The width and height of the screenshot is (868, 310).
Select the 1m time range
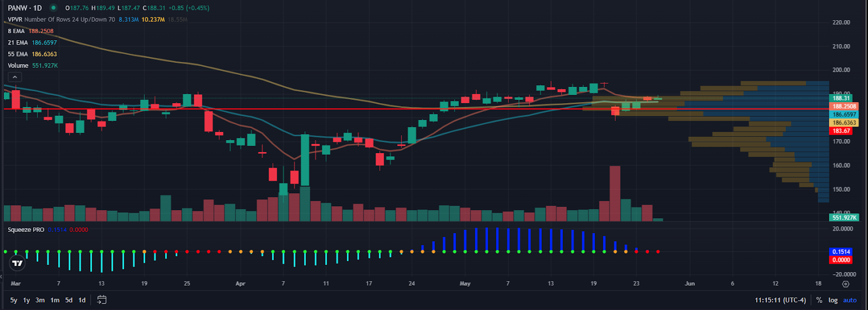pos(55,300)
